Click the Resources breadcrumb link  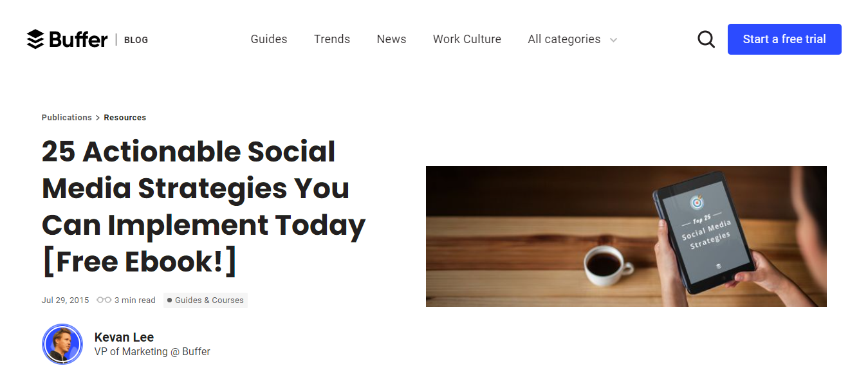[x=125, y=118]
